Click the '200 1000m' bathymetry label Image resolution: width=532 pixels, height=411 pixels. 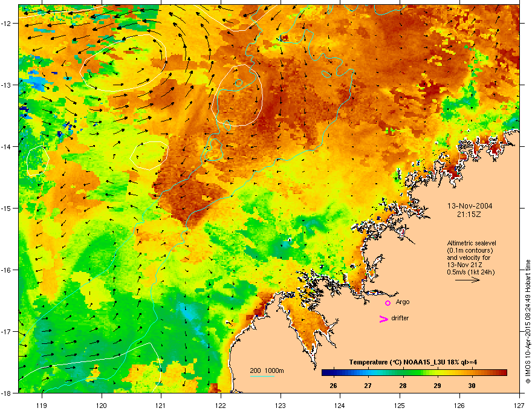[x=267, y=371]
